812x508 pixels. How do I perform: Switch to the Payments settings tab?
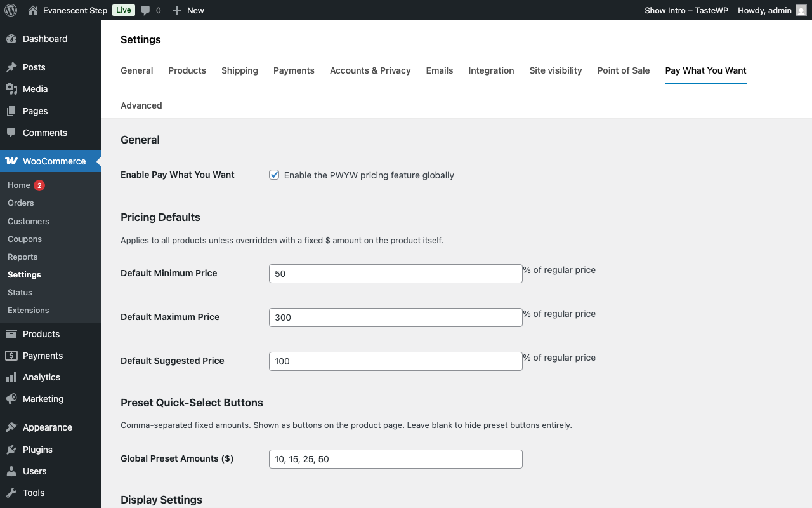point(294,70)
